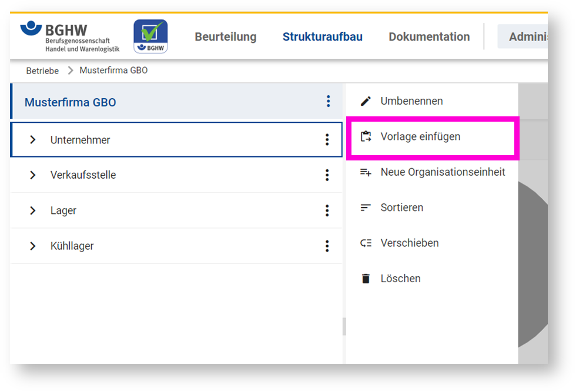Expand the Verkaufsstelle tree node
The image size is (576, 392).
point(33,175)
